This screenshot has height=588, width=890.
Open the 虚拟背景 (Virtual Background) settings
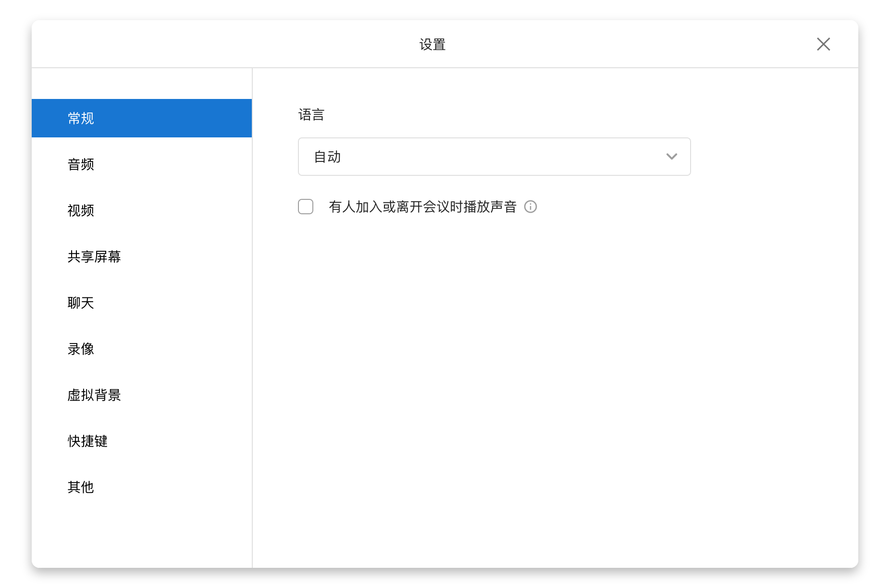point(94,395)
